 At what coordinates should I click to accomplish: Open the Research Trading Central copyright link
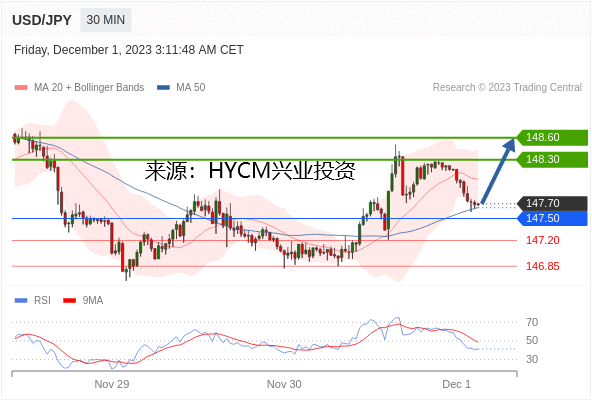tap(507, 88)
